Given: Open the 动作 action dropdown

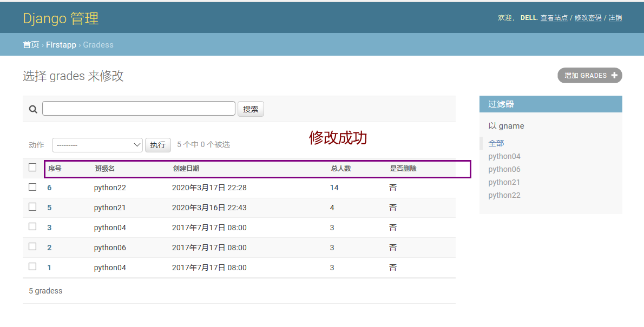Looking at the screenshot, I should tap(97, 145).
